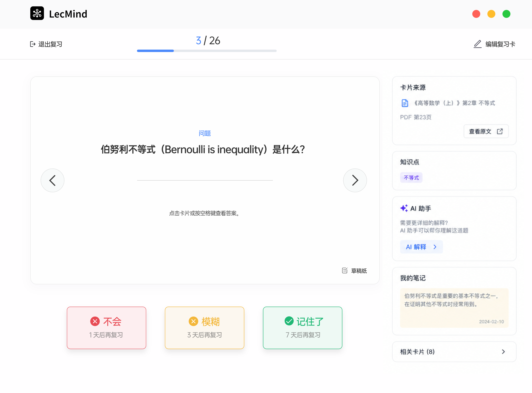Expand 相关卡片 (8) list
Screen dimensions: 532x393
454,352
